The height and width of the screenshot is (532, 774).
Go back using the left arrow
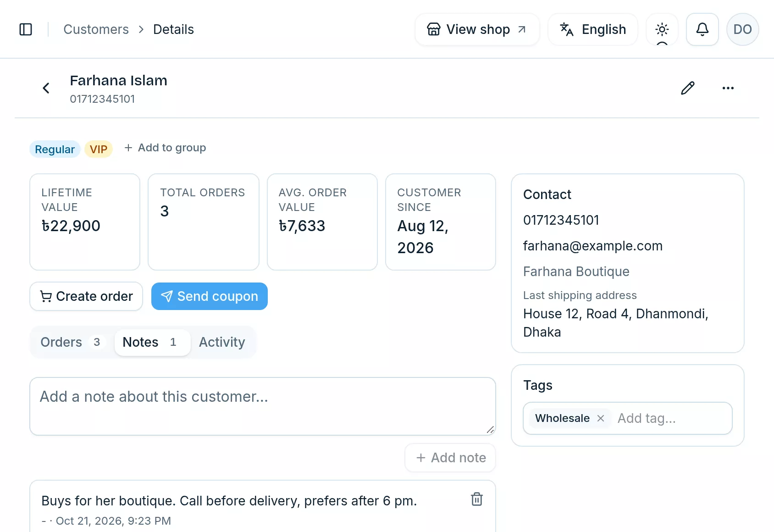click(46, 88)
